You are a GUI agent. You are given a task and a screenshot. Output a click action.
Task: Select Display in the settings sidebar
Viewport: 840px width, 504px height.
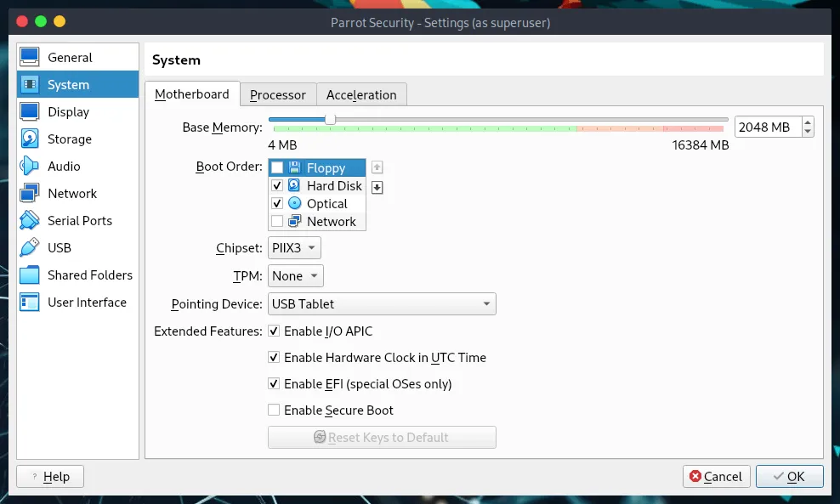tap(77, 111)
